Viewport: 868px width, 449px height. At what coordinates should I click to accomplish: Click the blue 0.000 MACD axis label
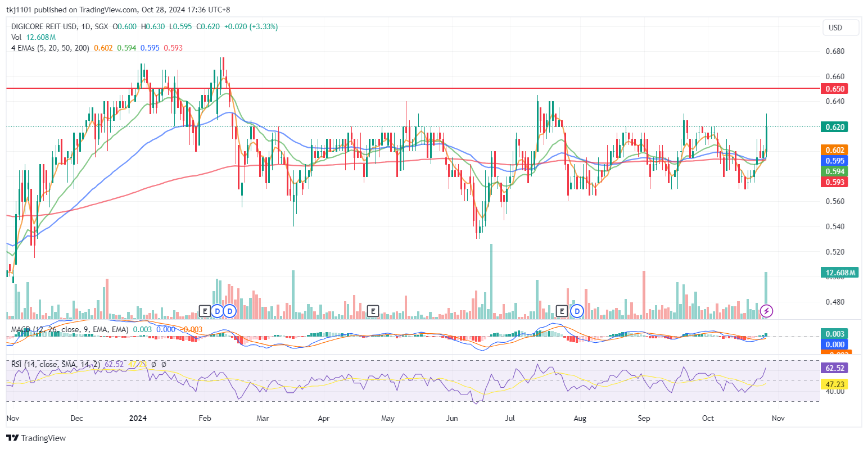coord(835,344)
